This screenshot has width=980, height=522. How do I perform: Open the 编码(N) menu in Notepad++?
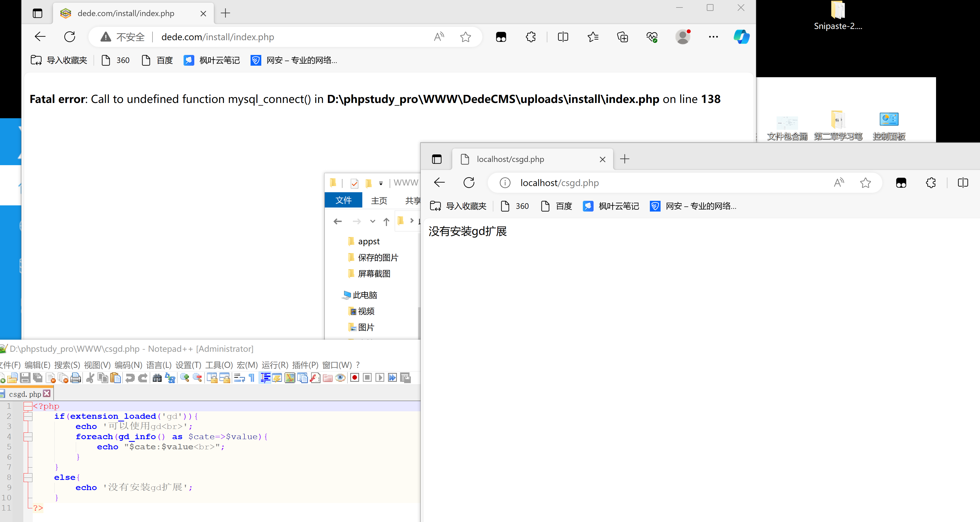128,365
